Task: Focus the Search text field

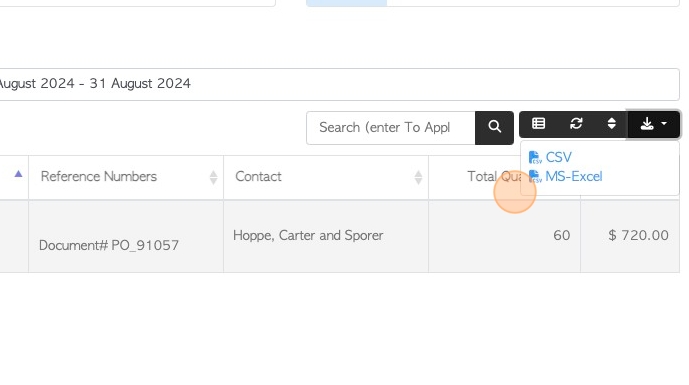Action: pyautogui.click(x=391, y=127)
